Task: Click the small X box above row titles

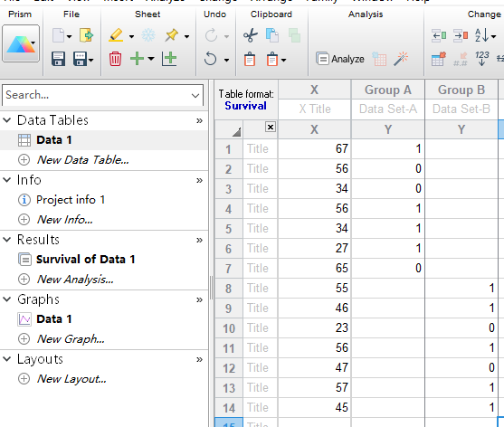Action: pos(271,128)
